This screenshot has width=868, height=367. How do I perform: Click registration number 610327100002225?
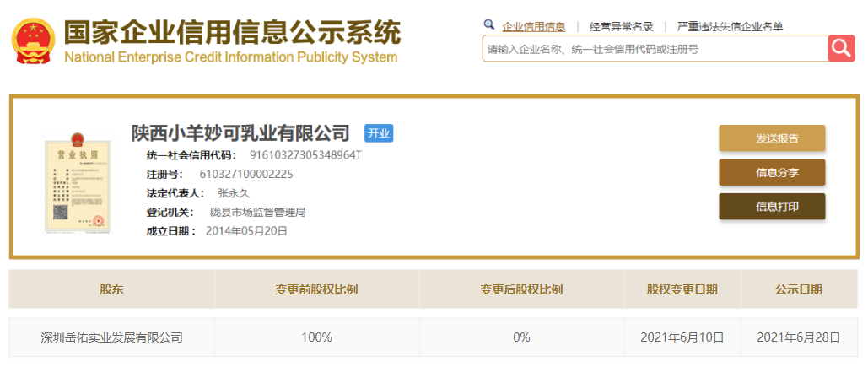[245, 175]
